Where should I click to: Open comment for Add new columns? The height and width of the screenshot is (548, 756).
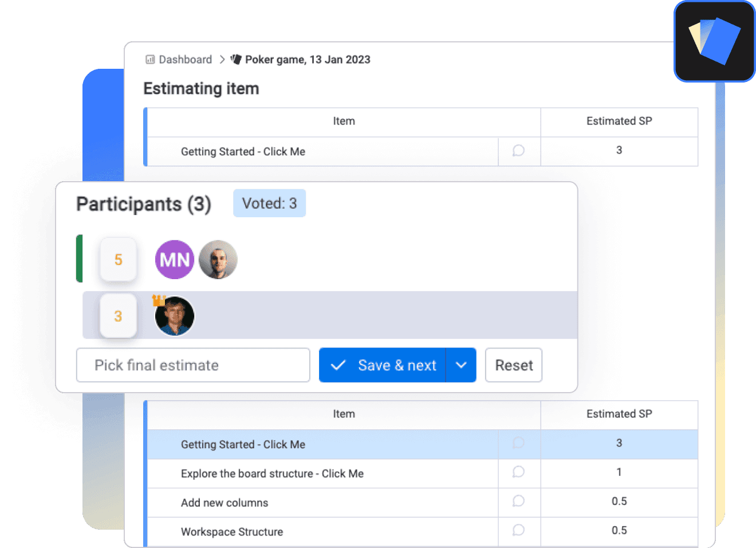pyautogui.click(x=518, y=501)
